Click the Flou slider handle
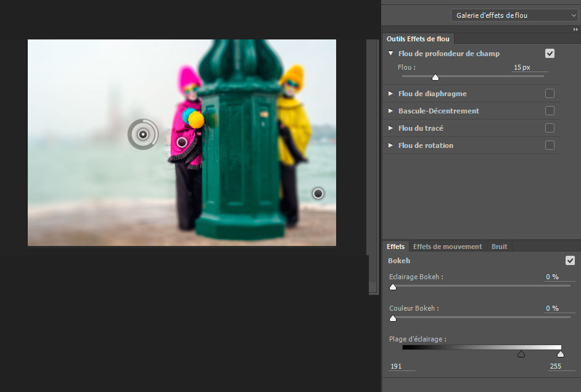The image size is (581, 392). click(435, 77)
